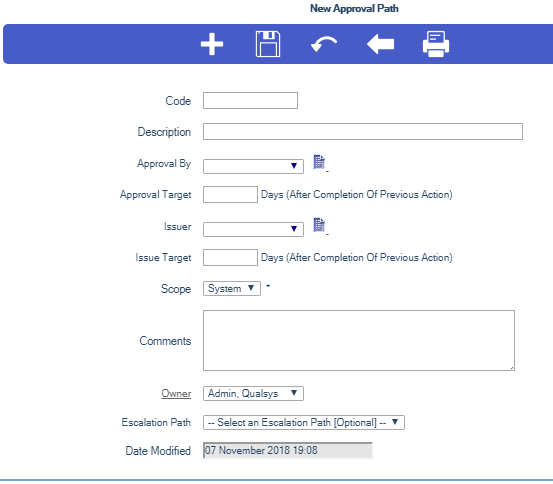553x484 pixels.
Task: Go back with the left arrow icon
Action: click(381, 44)
